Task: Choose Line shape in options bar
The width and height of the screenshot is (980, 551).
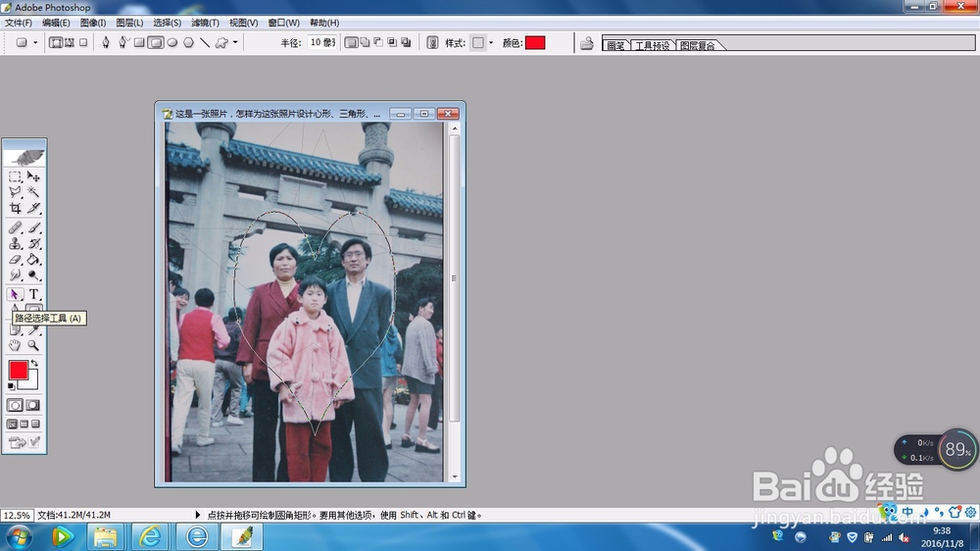Action: point(205,42)
